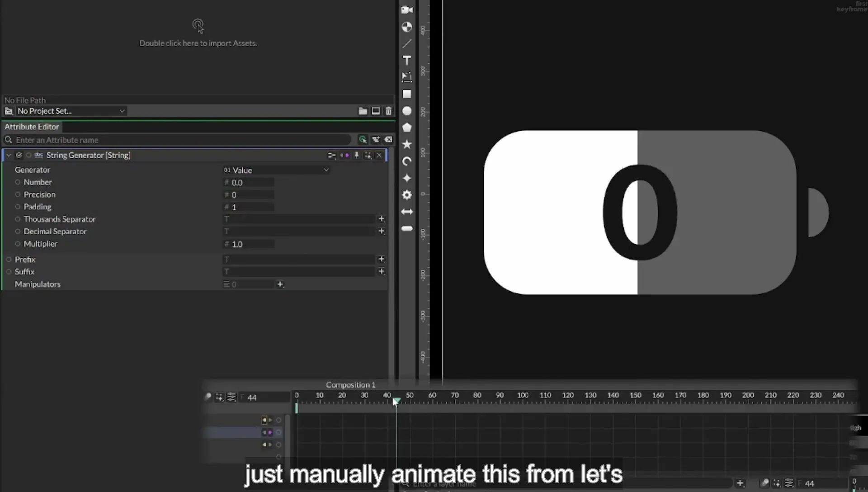The image size is (868, 492).
Task: Collapse the String Generator section chevron
Action: point(9,155)
